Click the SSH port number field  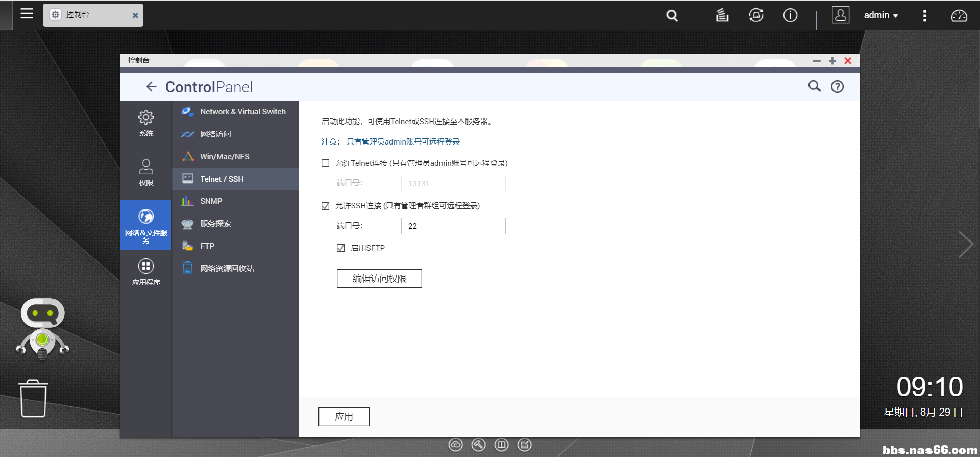(x=453, y=226)
